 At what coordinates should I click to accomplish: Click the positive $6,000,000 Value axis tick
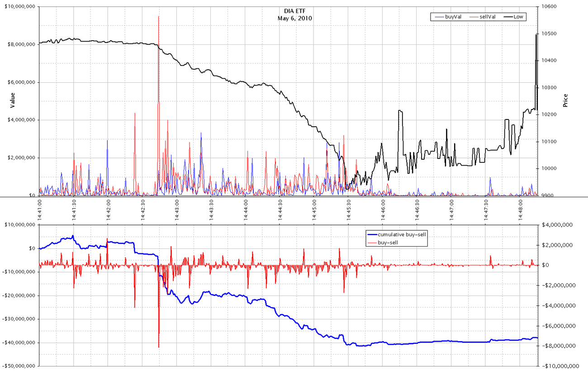pyautogui.click(x=21, y=82)
